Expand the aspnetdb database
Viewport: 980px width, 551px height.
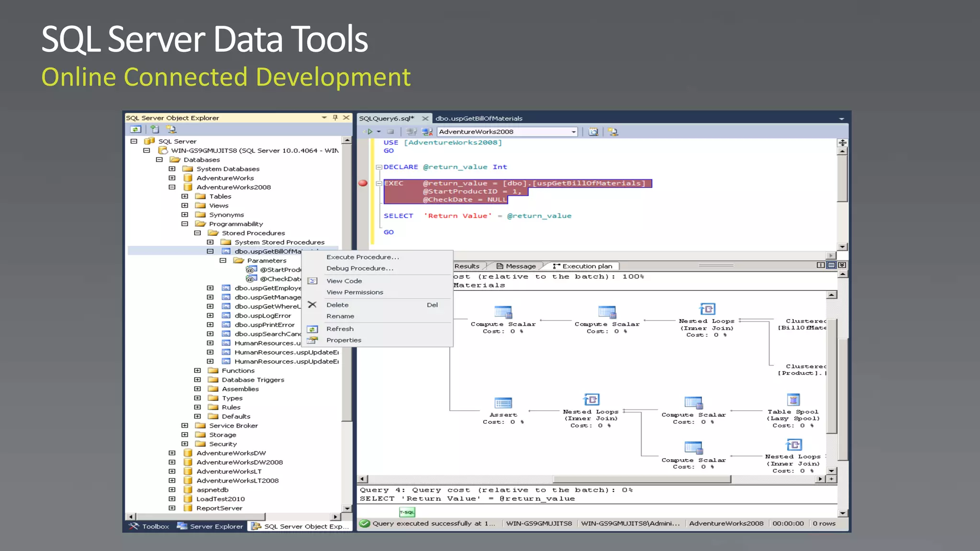point(172,490)
